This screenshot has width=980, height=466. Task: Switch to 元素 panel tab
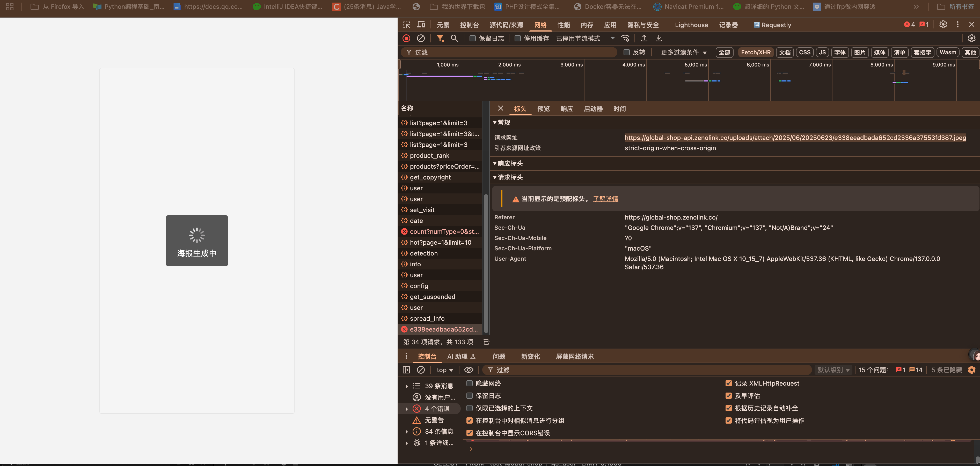pos(443,25)
